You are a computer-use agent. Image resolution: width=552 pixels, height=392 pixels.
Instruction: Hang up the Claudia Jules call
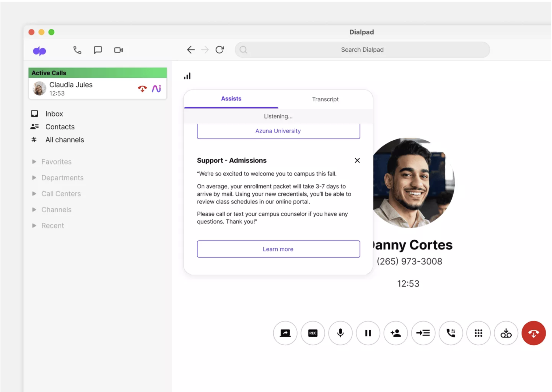coord(142,88)
